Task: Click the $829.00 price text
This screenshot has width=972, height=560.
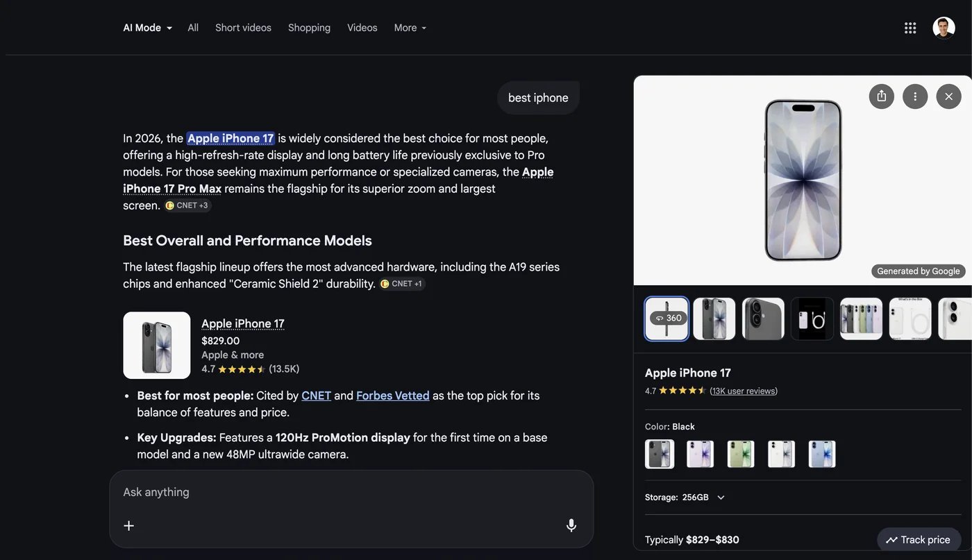Action: click(x=221, y=341)
